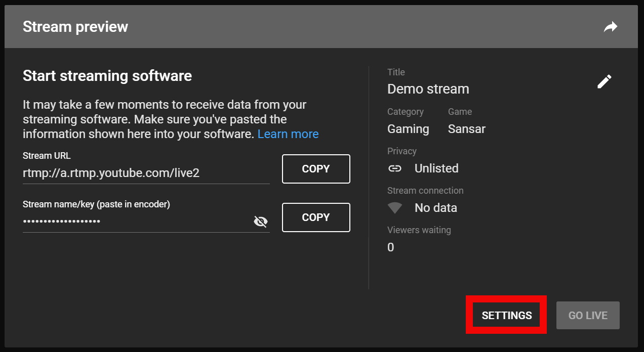Screen dimensions: 644x352
Task: Click the Sansar game name
Action: pyautogui.click(x=466, y=129)
